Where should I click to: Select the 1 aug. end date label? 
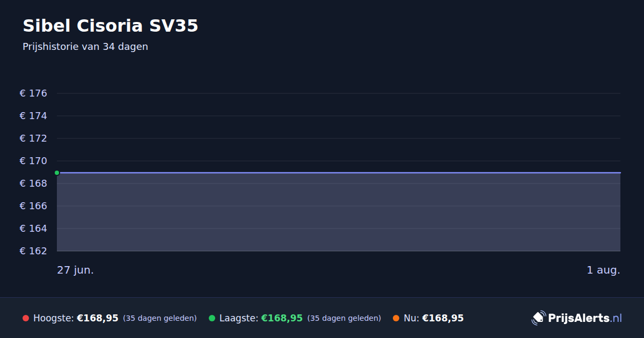[x=603, y=270]
